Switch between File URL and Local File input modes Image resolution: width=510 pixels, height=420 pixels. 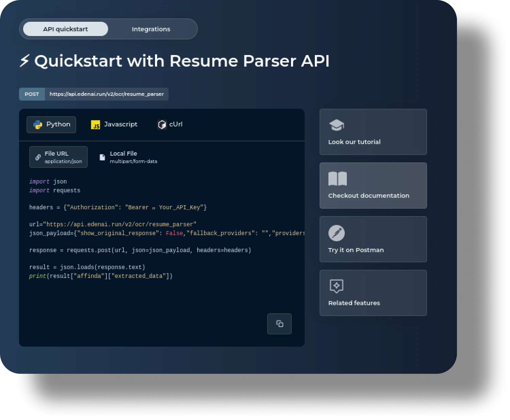[x=58, y=157]
